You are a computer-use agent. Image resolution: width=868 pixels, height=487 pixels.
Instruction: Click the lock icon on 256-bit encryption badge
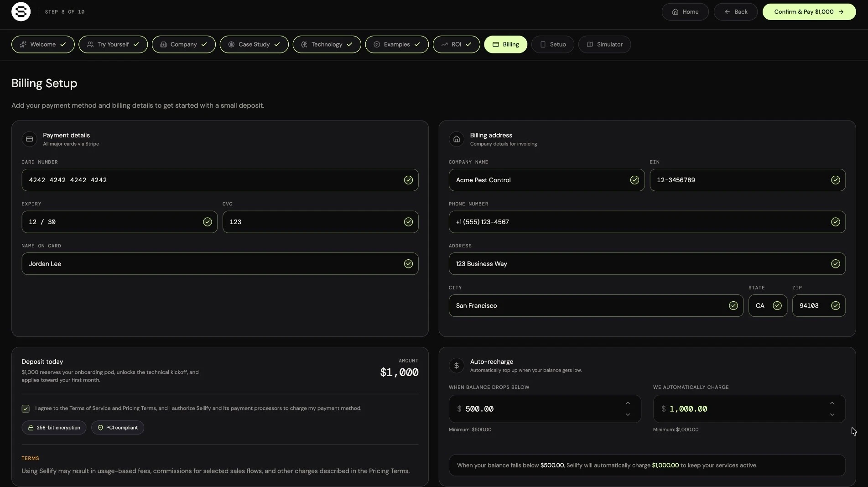[x=31, y=428]
